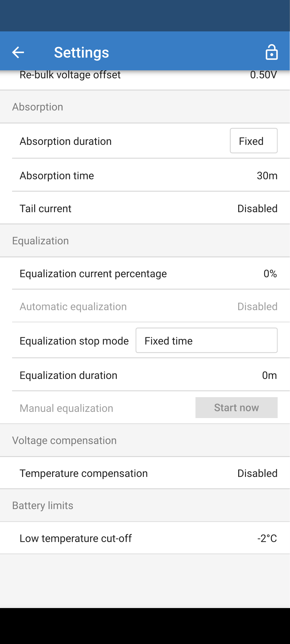Open the Tail current setting
Viewport: 290px width, 644px height.
(x=145, y=208)
